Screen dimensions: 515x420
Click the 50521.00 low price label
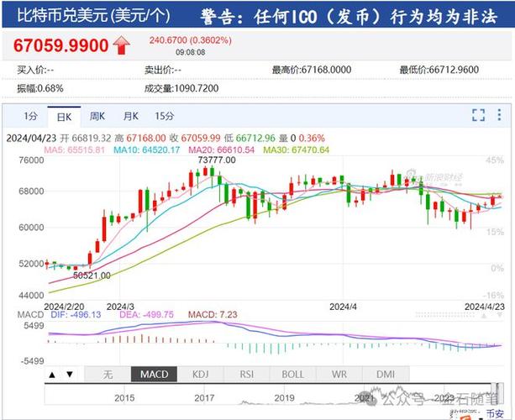[x=92, y=276]
